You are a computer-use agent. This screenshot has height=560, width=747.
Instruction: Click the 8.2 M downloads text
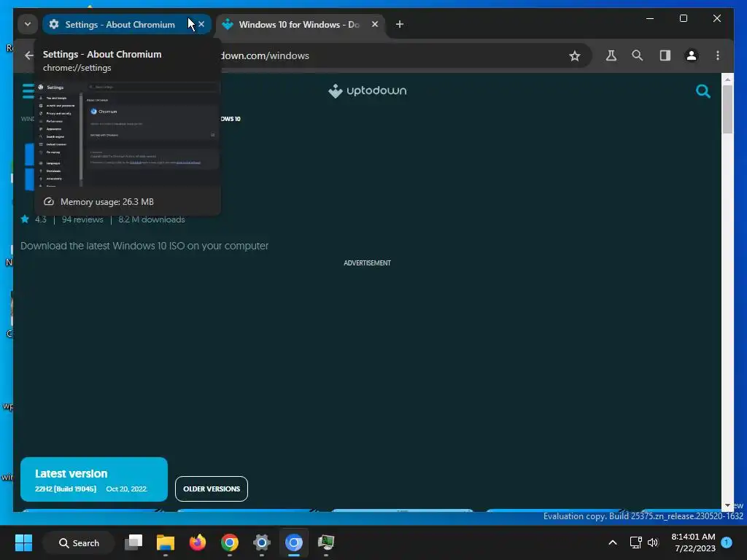152,219
